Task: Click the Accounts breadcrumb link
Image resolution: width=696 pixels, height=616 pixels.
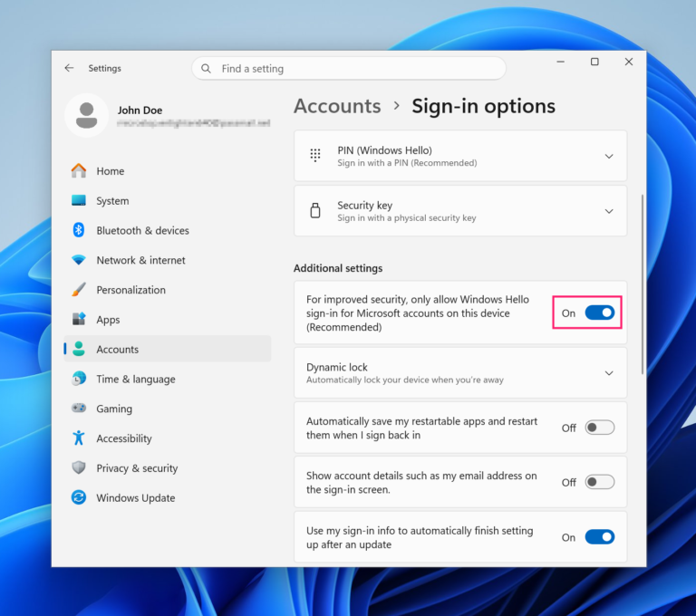Action: (x=337, y=106)
